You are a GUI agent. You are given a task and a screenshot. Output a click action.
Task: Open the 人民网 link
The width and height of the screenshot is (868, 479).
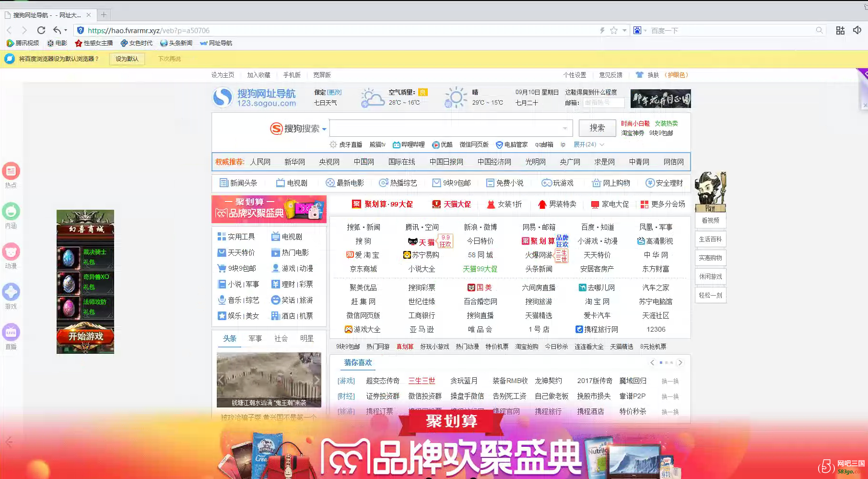pyautogui.click(x=260, y=162)
